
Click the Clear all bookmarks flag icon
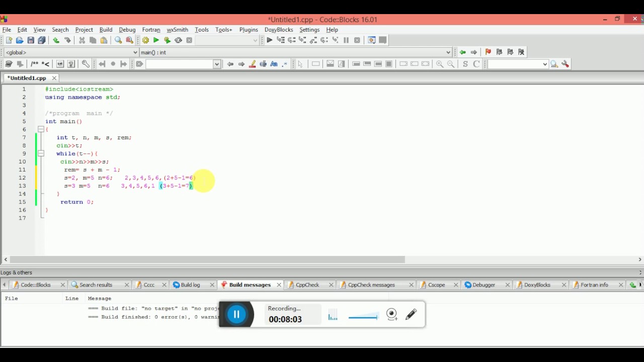tap(521, 52)
